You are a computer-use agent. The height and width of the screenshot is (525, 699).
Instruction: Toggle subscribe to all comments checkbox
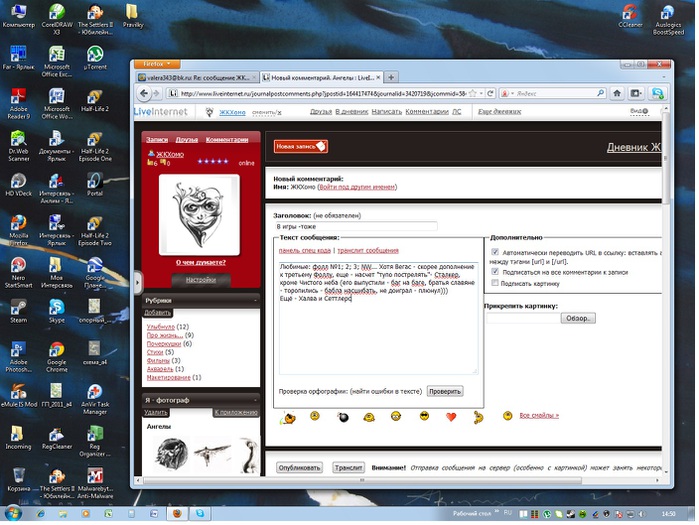[x=495, y=271]
